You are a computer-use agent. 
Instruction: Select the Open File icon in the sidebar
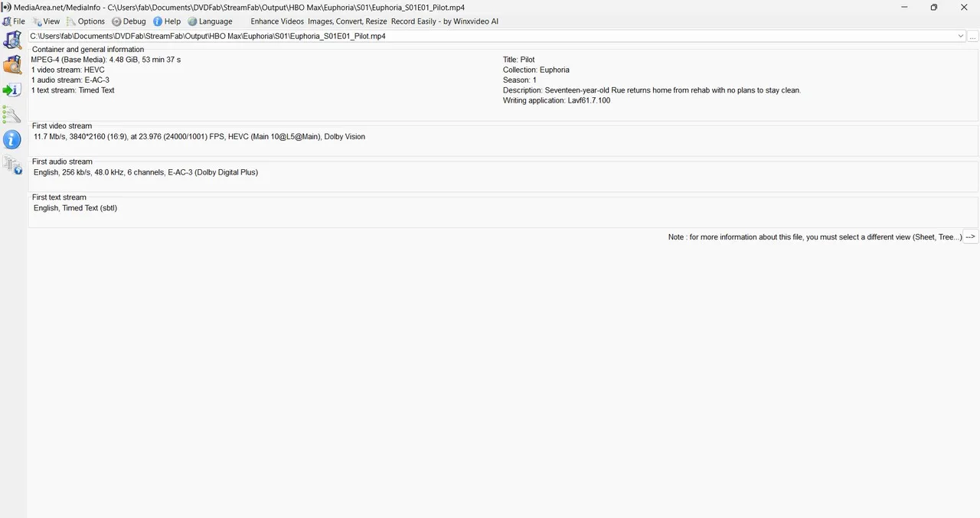tap(13, 40)
